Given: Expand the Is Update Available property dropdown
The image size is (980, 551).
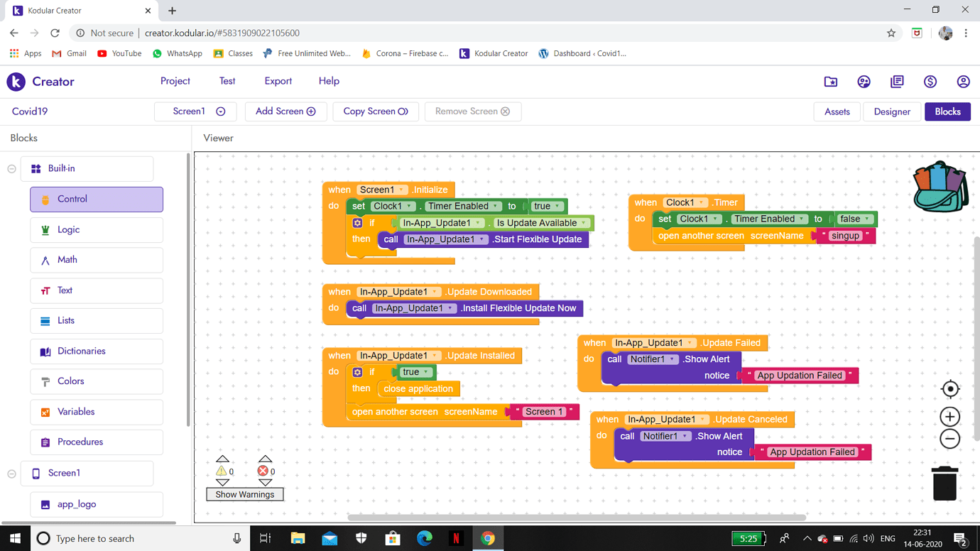Looking at the screenshot, I should 542,223.
